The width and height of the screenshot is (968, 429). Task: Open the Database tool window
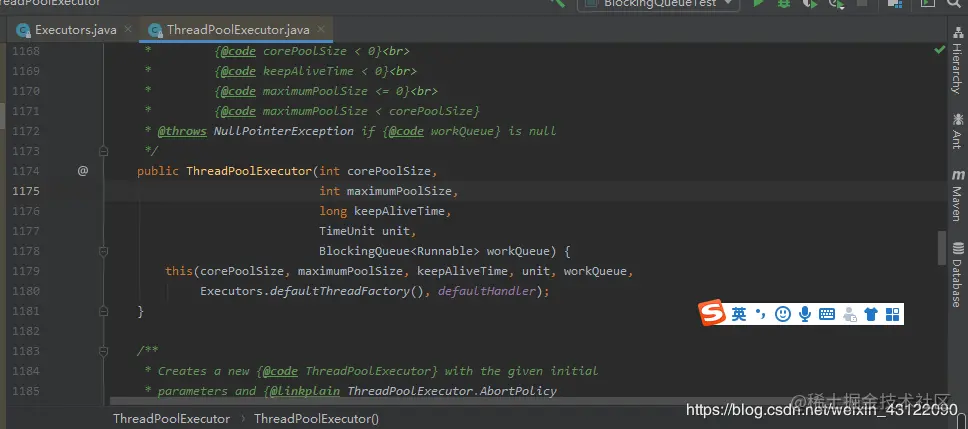pos(958,274)
